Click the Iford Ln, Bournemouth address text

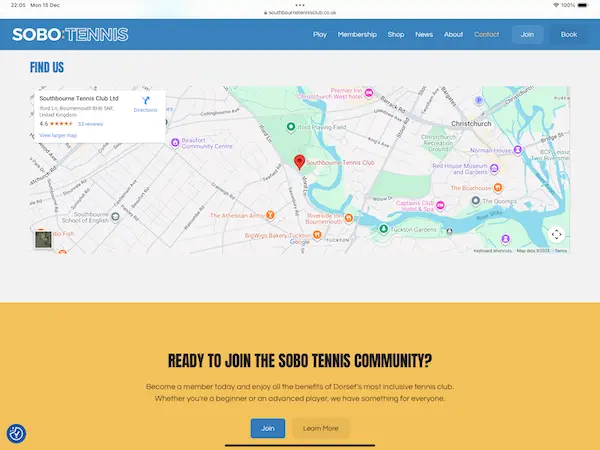tap(77, 111)
